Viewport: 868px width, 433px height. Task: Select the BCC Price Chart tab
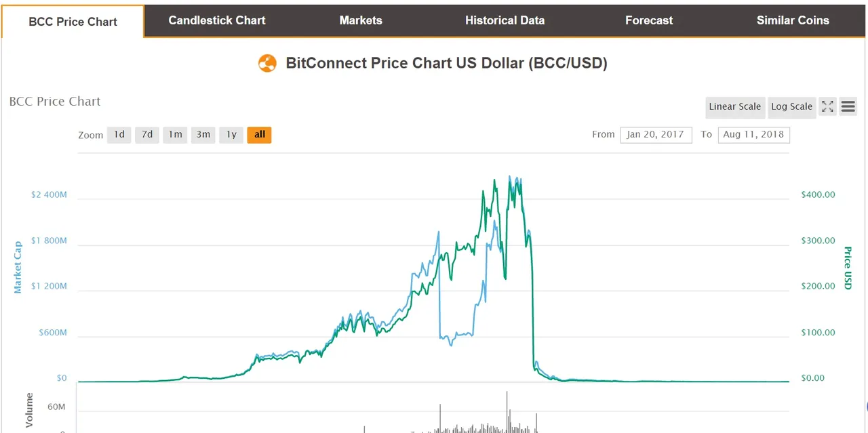[73, 22]
